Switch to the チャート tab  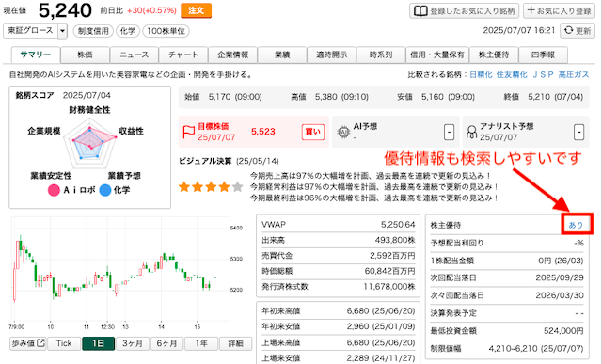point(183,55)
